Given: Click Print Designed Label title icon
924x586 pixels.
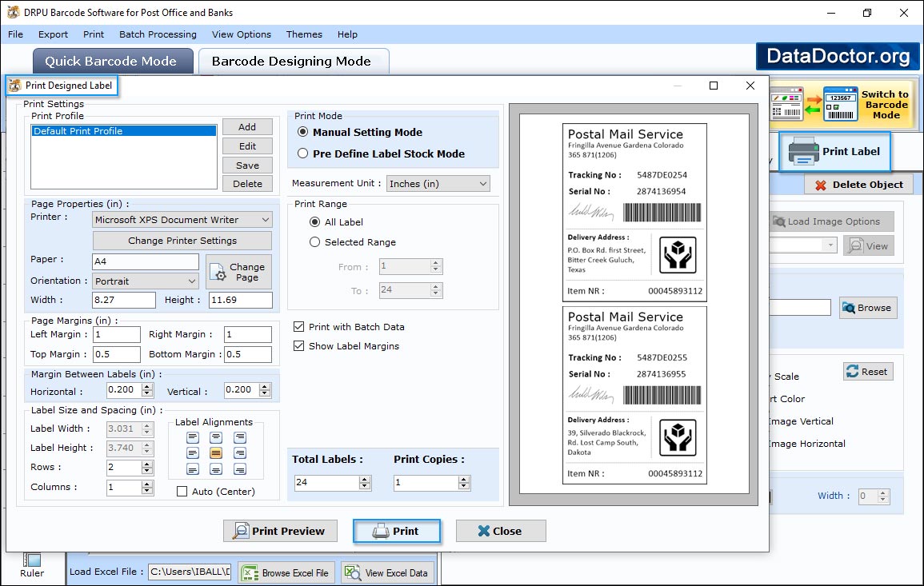Looking at the screenshot, I should (x=14, y=86).
